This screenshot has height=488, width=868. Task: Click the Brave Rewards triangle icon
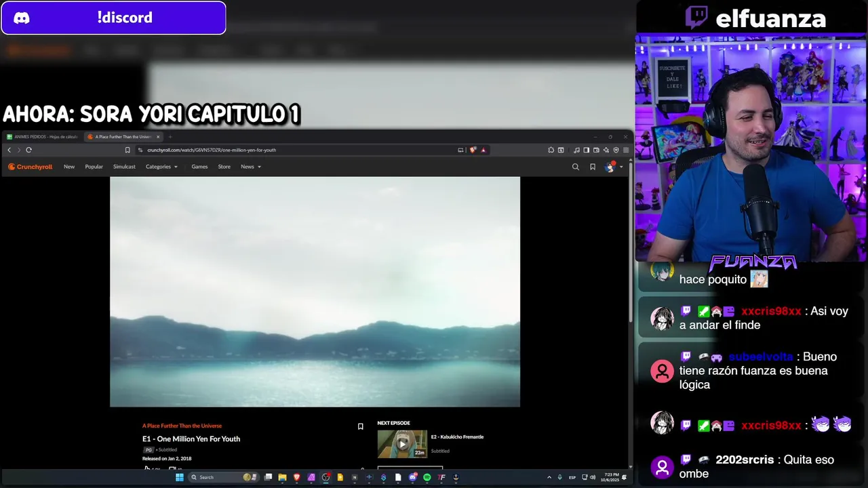pos(484,150)
